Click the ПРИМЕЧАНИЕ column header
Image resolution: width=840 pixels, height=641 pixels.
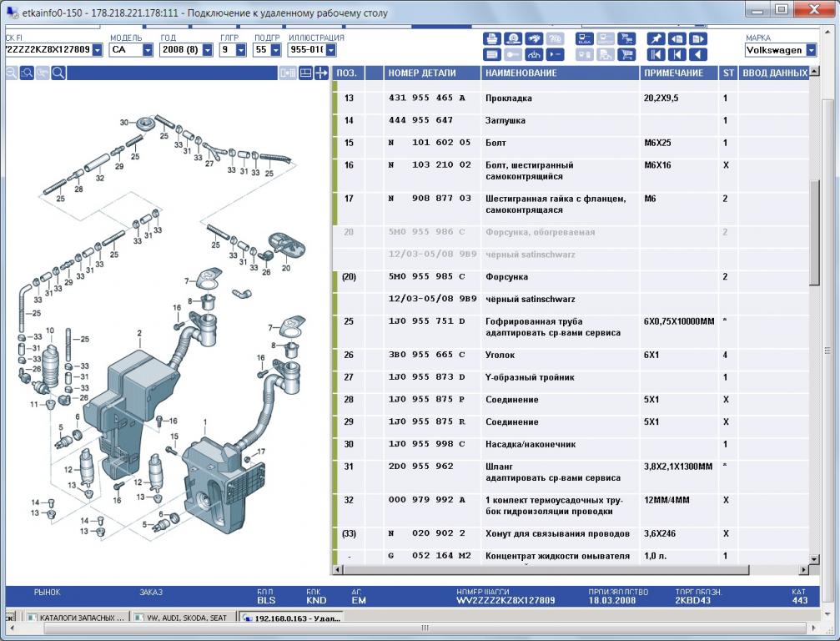click(x=679, y=73)
